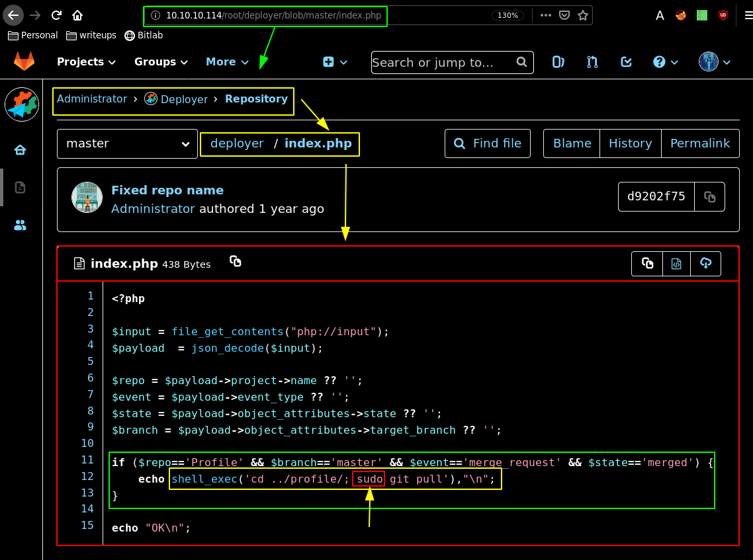
Task: Download index.php with the download icon
Action: pyautogui.click(x=705, y=263)
